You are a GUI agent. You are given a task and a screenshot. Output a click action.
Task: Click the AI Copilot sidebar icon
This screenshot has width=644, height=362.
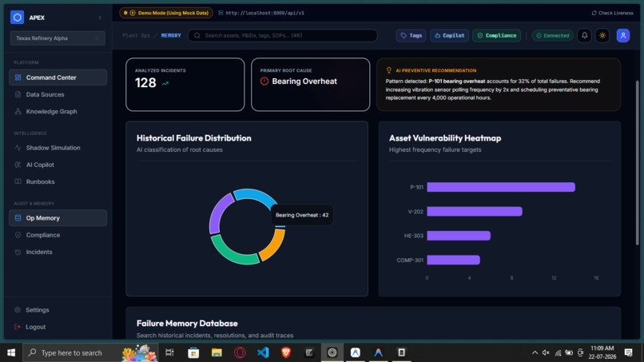pyautogui.click(x=18, y=165)
